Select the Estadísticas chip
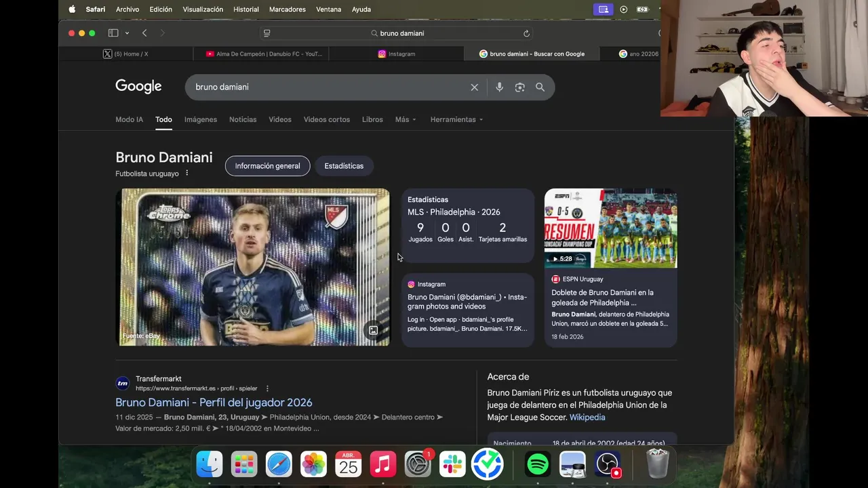Viewport: 868px width, 488px height. pyautogui.click(x=344, y=166)
